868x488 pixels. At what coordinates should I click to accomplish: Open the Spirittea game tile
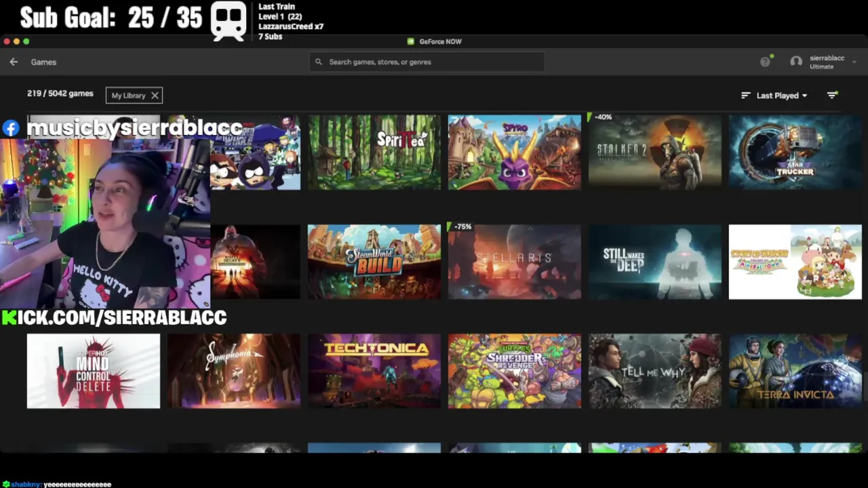click(x=374, y=152)
